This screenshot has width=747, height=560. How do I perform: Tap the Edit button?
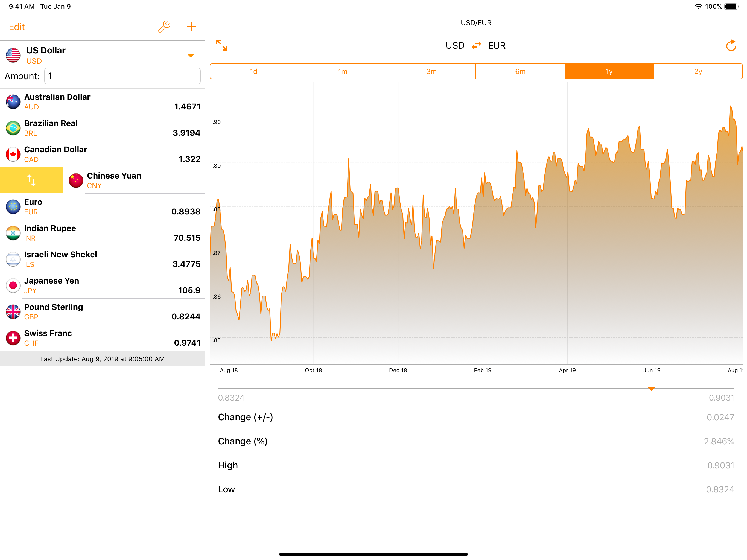click(x=17, y=27)
